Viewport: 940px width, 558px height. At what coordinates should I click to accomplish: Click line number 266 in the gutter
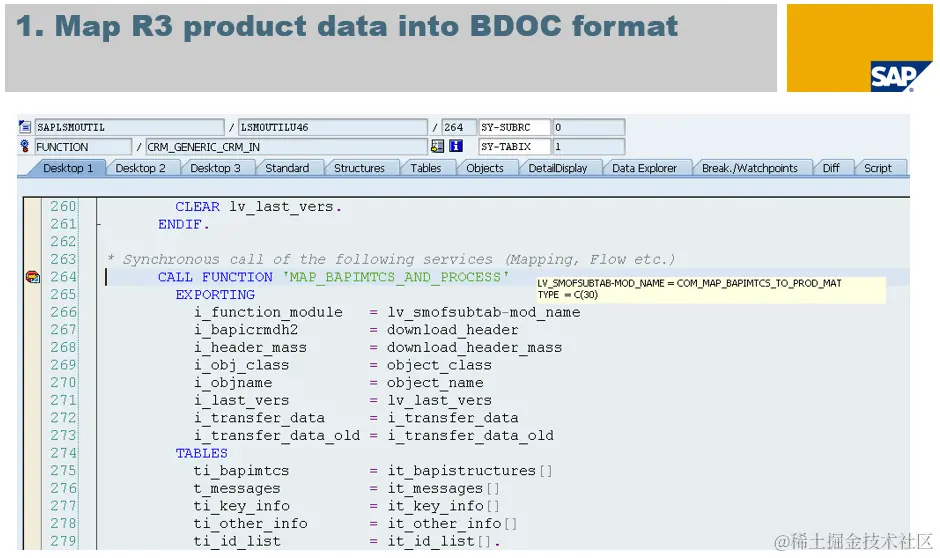[x=63, y=312]
